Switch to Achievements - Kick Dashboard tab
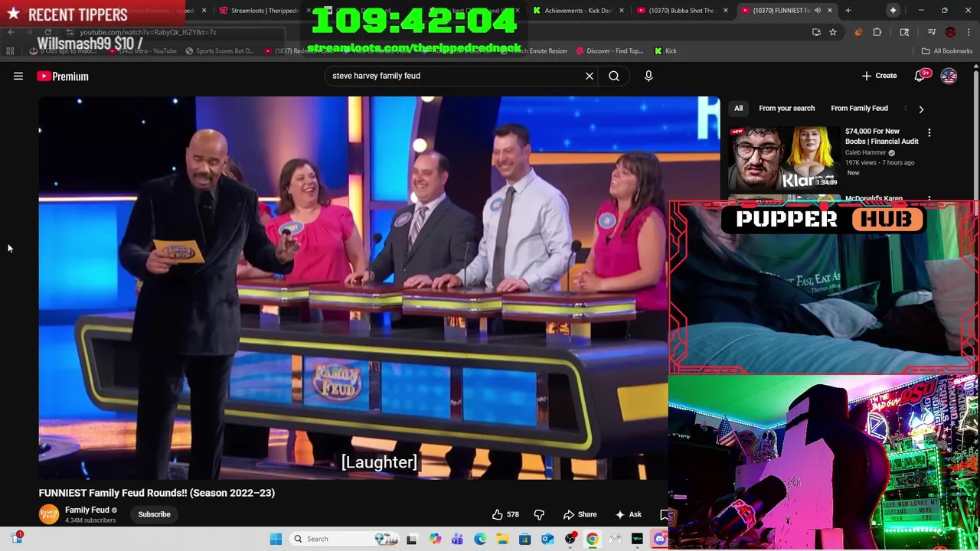980x551 pixels. (x=578, y=10)
